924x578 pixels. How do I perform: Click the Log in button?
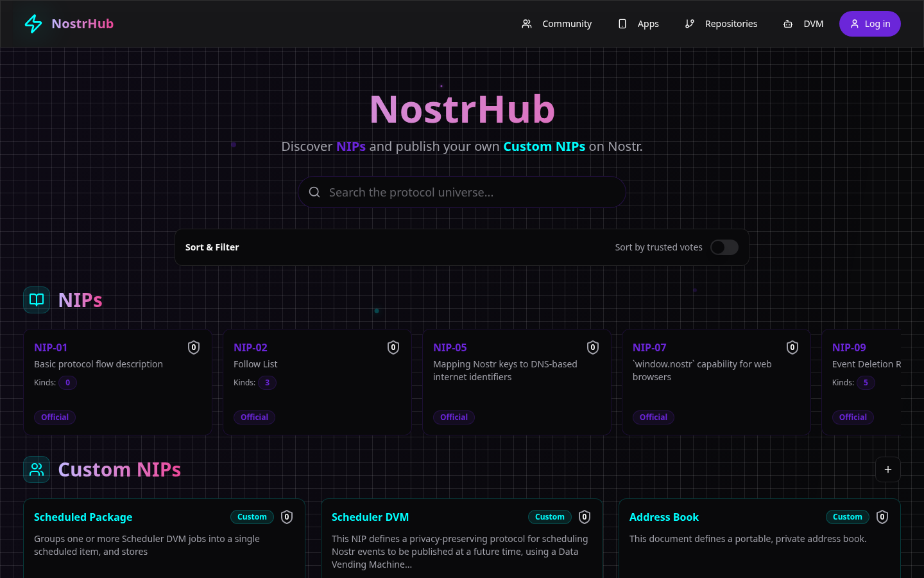pyautogui.click(x=870, y=24)
